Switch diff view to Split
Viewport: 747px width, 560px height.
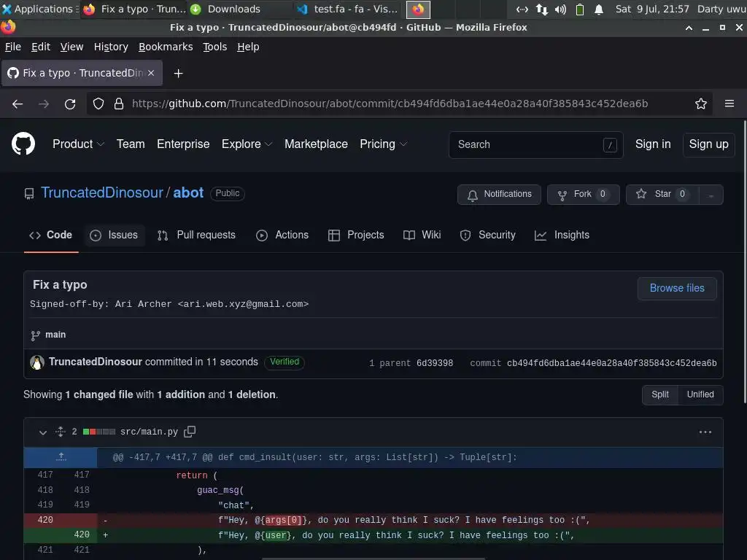click(x=659, y=394)
